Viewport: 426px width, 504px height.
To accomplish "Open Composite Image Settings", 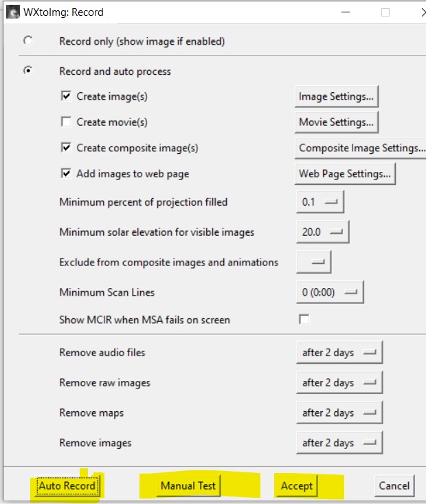I will [x=361, y=148].
